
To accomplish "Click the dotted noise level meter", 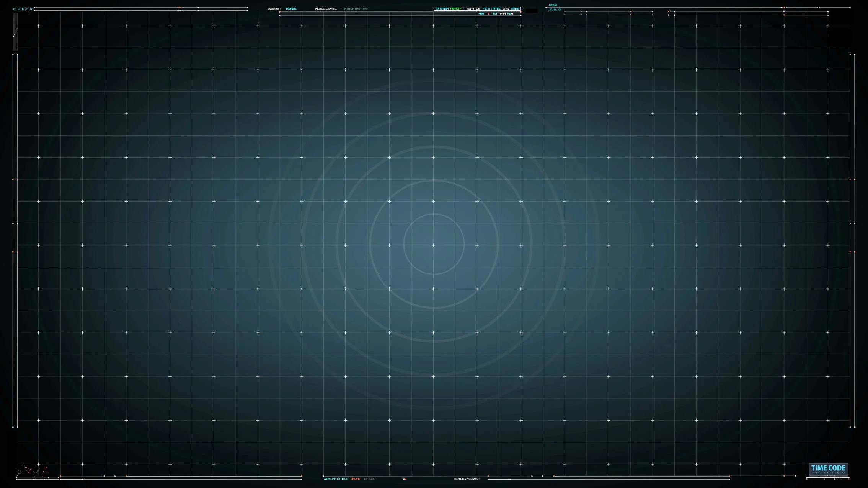I will tap(355, 9).
